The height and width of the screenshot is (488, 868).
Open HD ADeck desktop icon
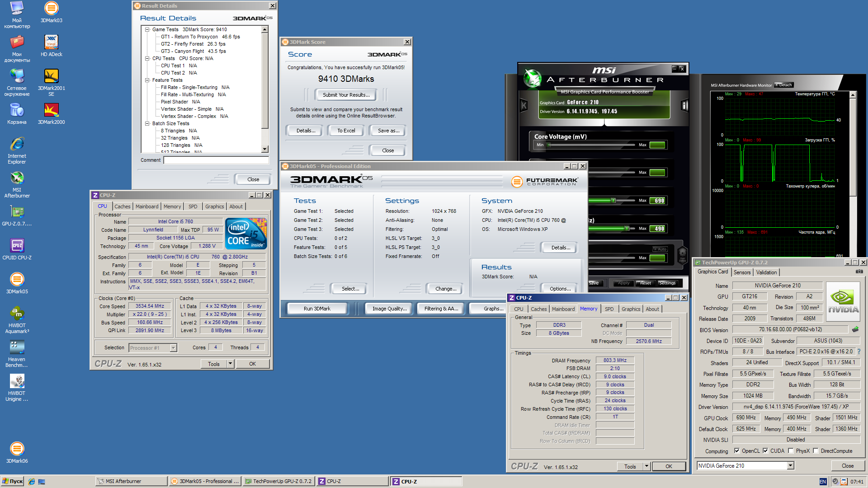click(x=51, y=46)
